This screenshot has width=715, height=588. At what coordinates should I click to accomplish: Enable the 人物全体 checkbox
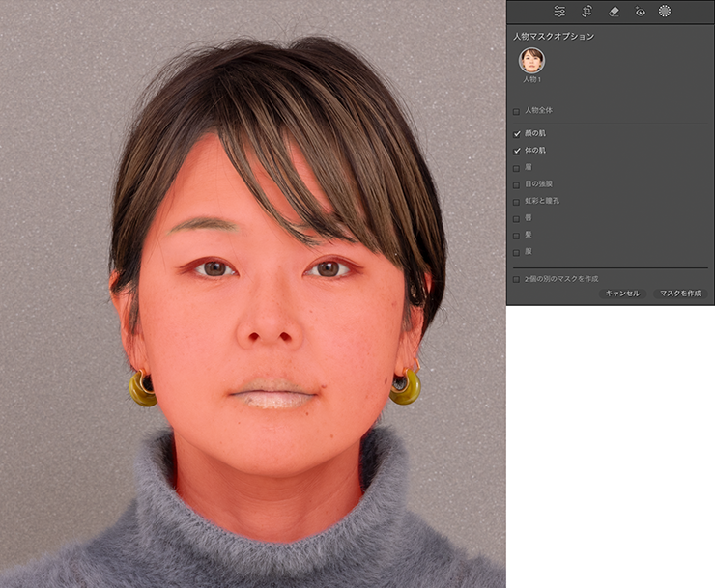pyautogui.click(x=517, y=111)
